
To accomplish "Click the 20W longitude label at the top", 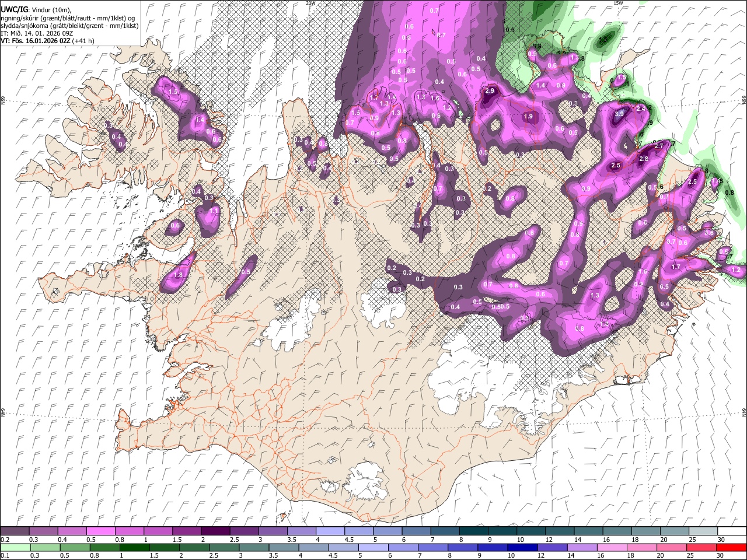I will (x=310, y=3).
